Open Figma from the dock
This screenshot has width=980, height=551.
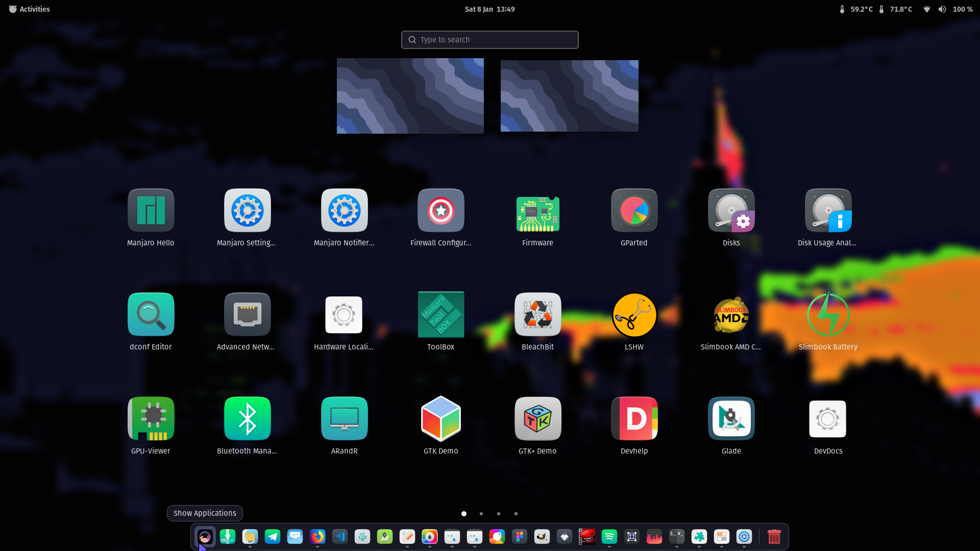coord(520,537)
